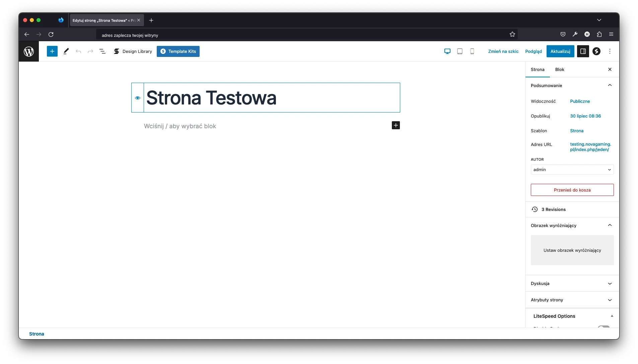Toggle title visibility eye icon

(x=138, y=98)
